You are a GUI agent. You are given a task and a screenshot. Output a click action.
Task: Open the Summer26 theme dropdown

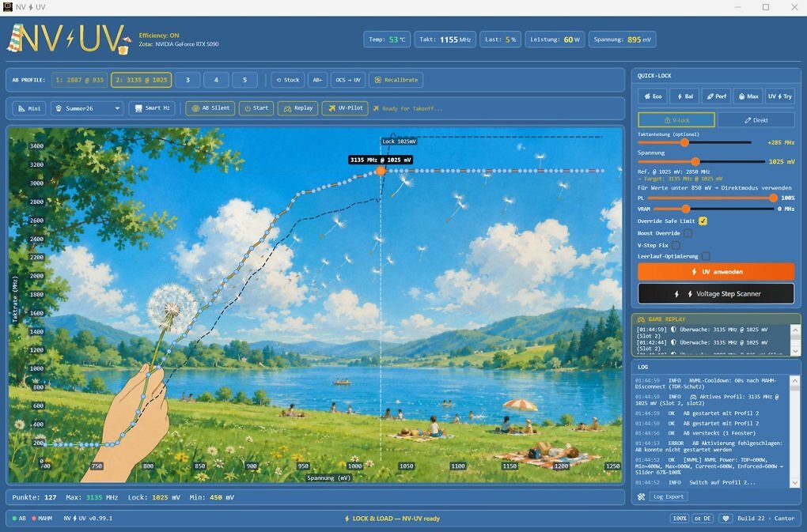point(87,108)
